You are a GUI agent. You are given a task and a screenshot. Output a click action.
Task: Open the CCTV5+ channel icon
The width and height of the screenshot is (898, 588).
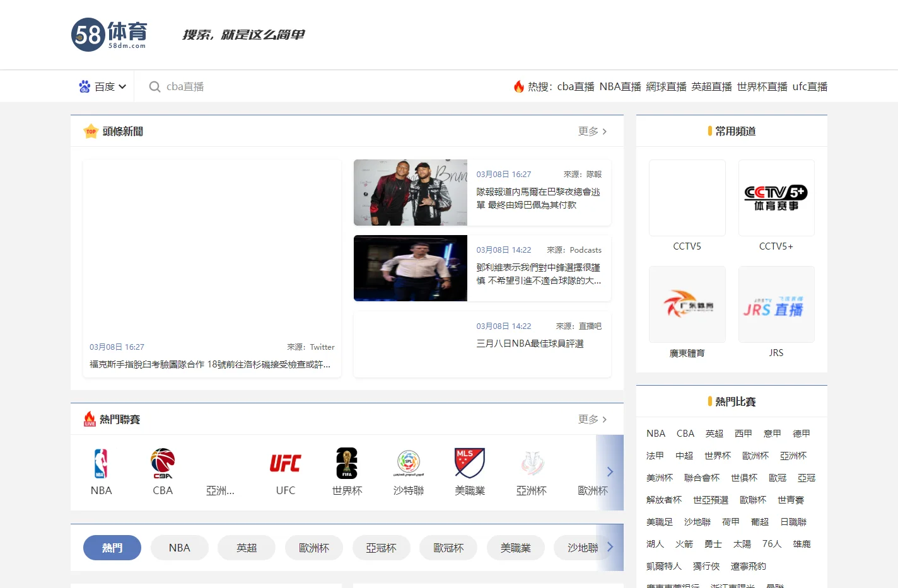[x=776, y=198]
